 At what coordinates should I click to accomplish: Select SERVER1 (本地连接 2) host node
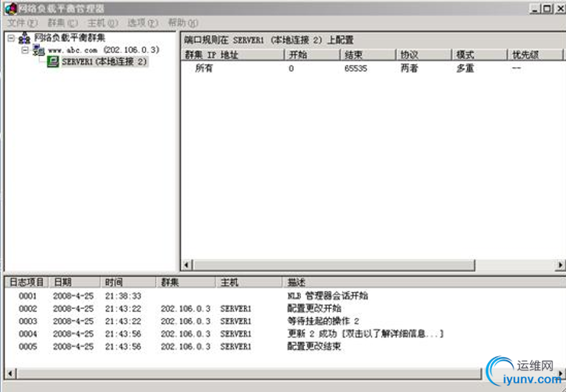click(x=104, y=62)
